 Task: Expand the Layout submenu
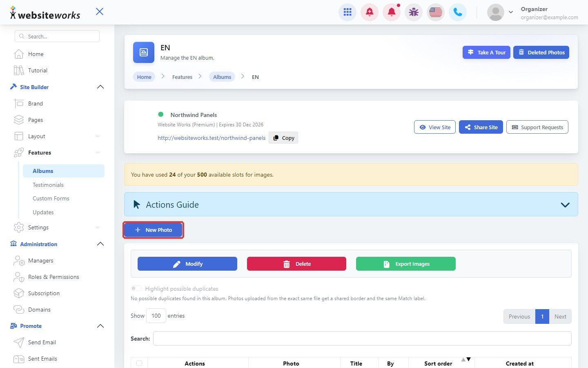(x=98, y=136)
